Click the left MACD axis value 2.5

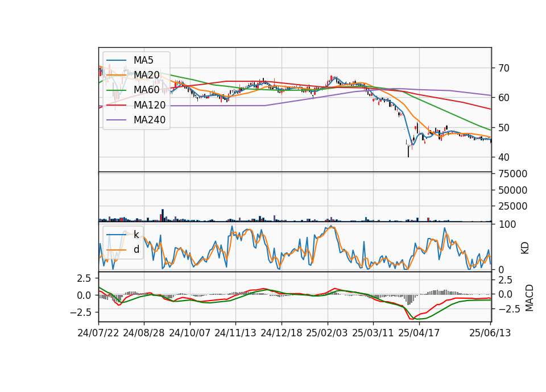[x=84, y=278]
